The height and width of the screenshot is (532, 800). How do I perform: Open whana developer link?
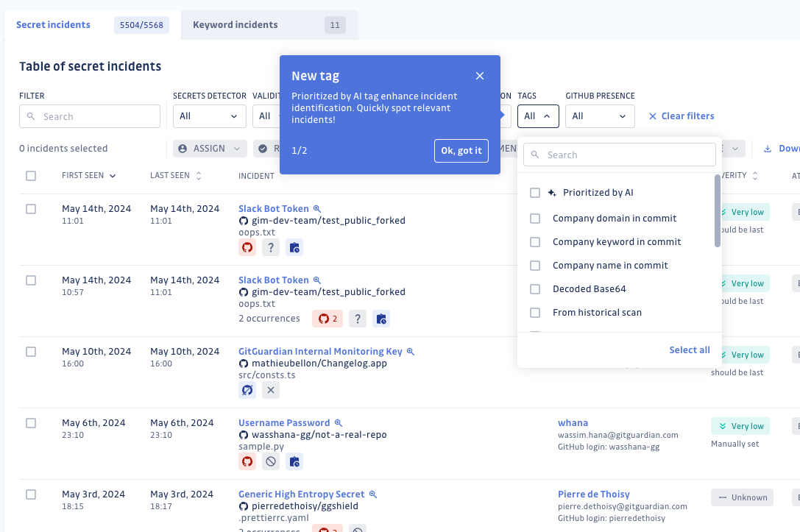coord(573,423)
